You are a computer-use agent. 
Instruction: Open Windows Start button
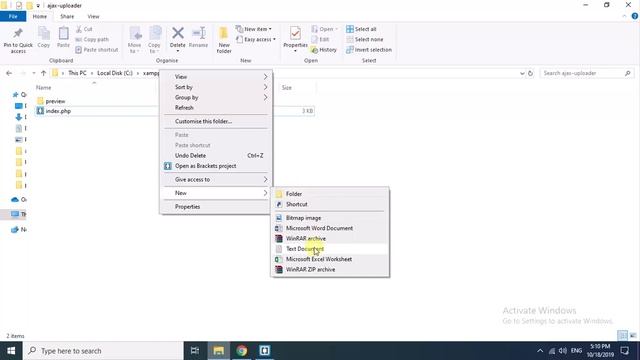[x=11, y=351]
